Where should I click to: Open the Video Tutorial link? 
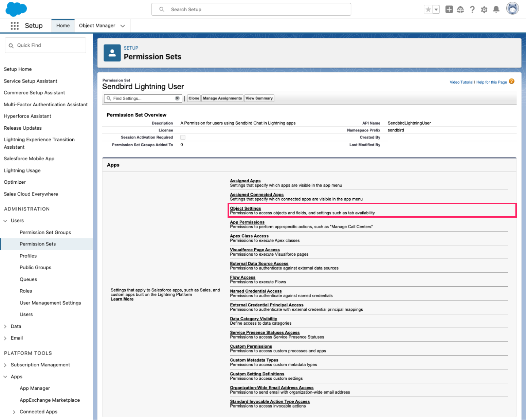pyautogui.click(x=461, y=82)
